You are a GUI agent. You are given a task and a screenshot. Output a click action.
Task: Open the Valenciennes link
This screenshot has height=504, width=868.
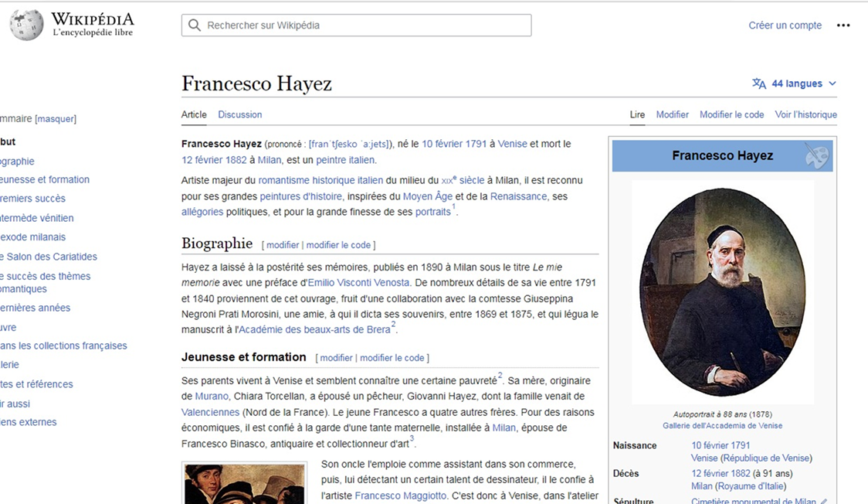pyautogui.click(x=210, y=413)
